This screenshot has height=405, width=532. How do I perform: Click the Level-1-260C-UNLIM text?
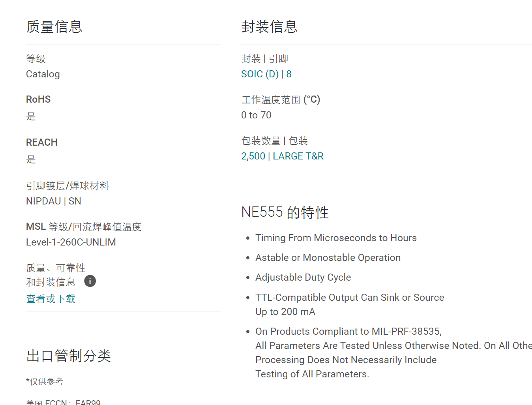coord(71,242)
